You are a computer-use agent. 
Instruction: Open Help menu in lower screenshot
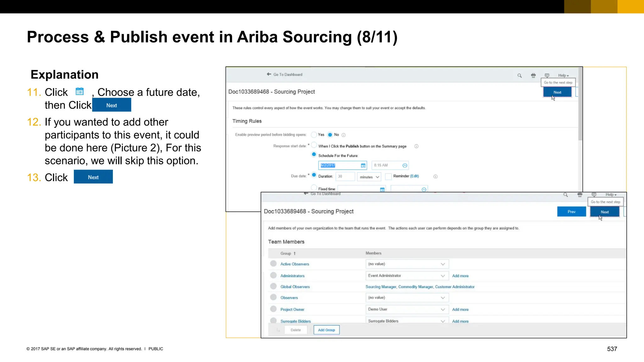[611, 195]
